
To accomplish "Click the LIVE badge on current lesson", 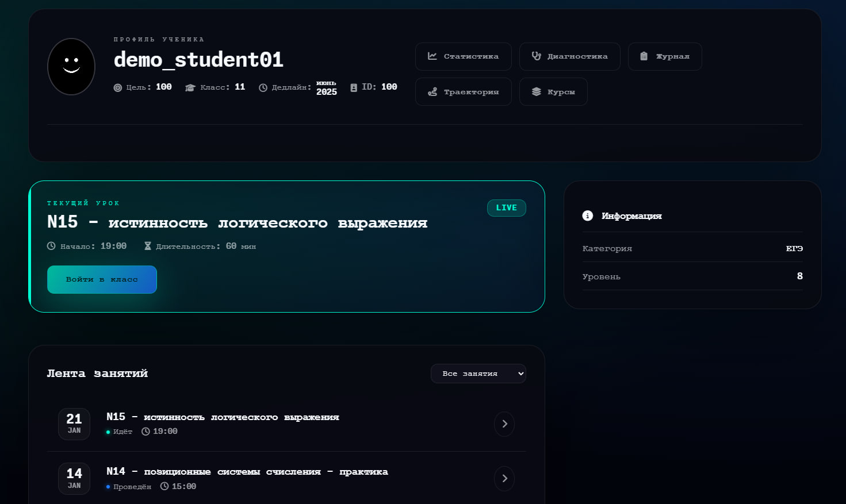I will [506, 208].
